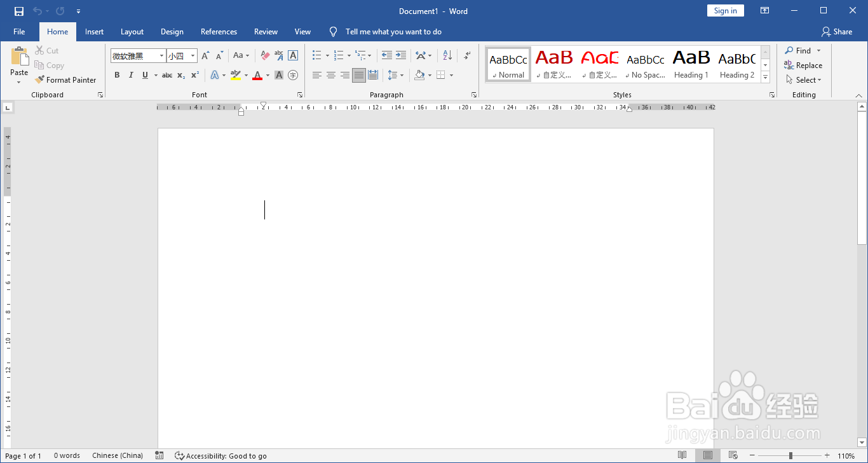Undo the last action
The width and height of the screenshot is (868, 463).
pyautogui.click(x=37, y=11)
